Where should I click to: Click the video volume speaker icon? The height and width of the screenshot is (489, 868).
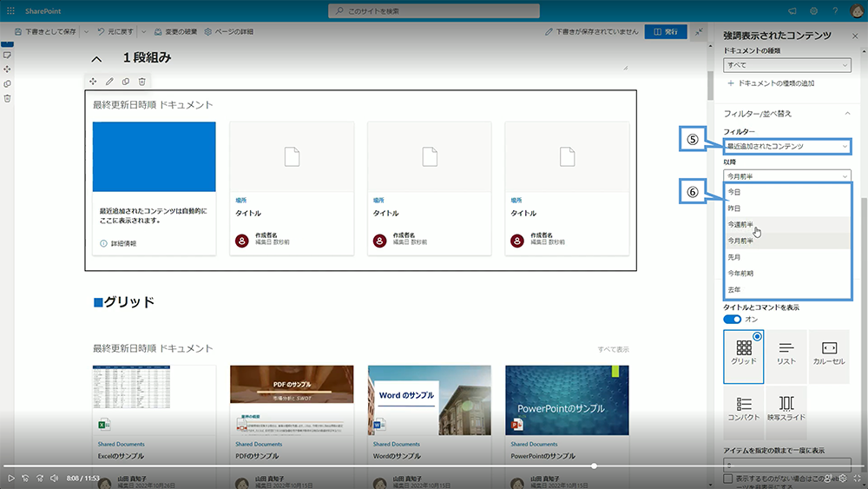[x=54, y=478]
